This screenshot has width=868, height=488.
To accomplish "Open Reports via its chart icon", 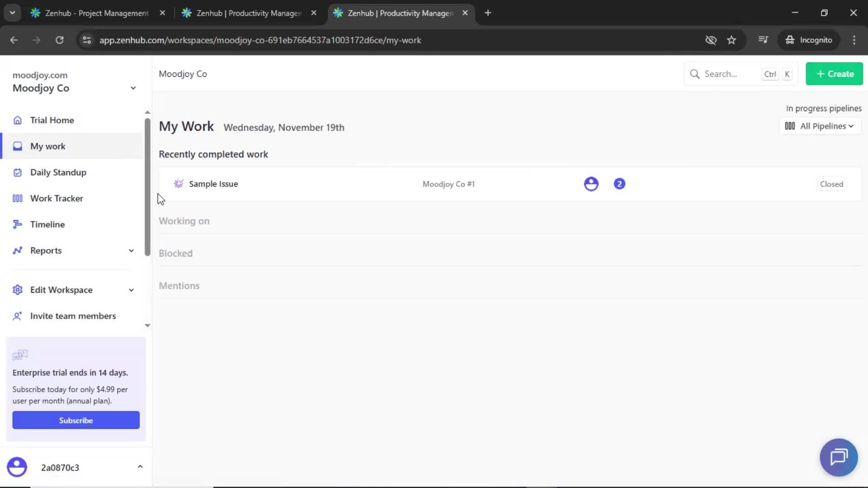I will [x=17, y=250].
